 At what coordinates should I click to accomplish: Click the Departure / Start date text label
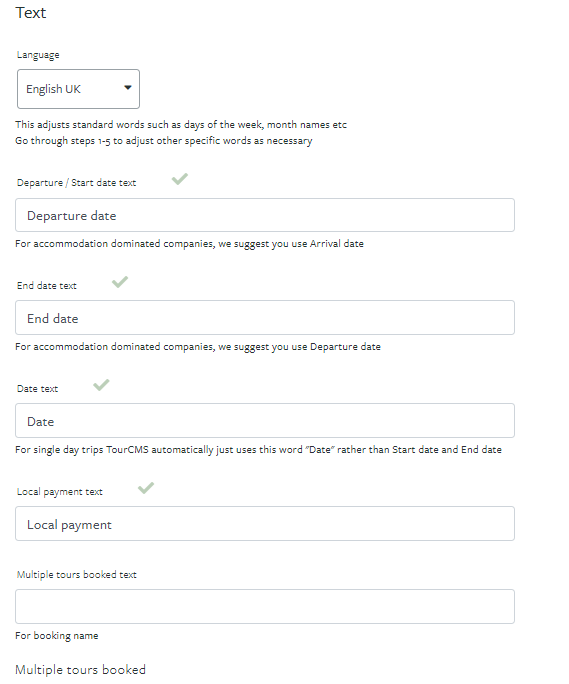click(x=76, y=183)
